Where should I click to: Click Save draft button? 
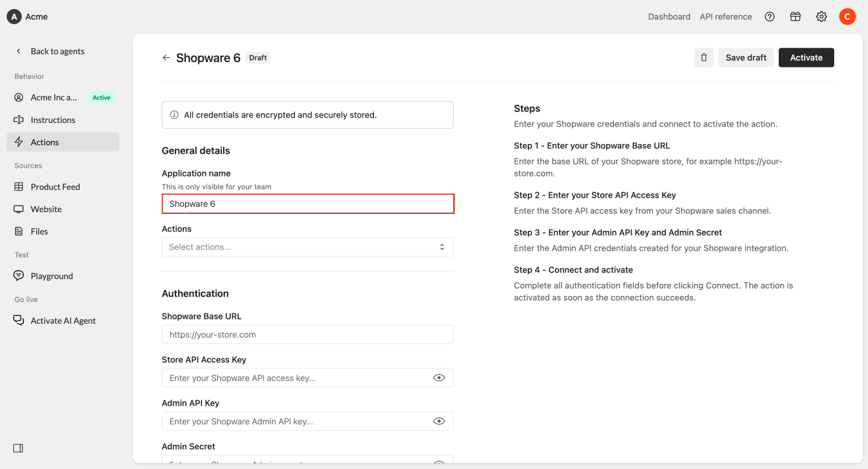coord(746,58)
